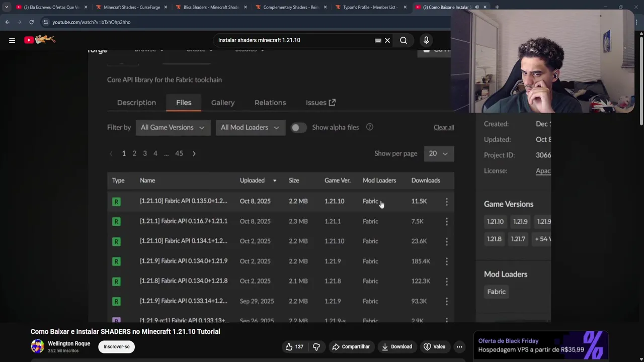This screenshot has height=362, width=644.
Task: Dislike the video with thumbs down
Action: coord(316,346)
